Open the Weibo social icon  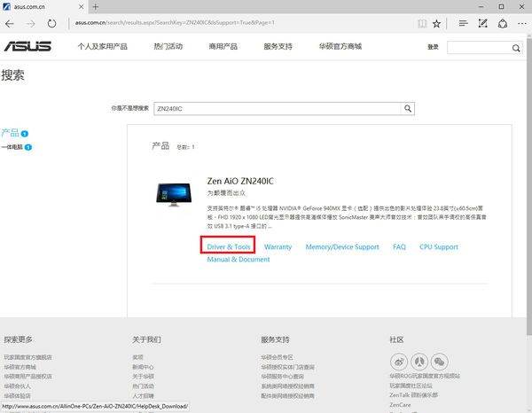pos(398,362)
